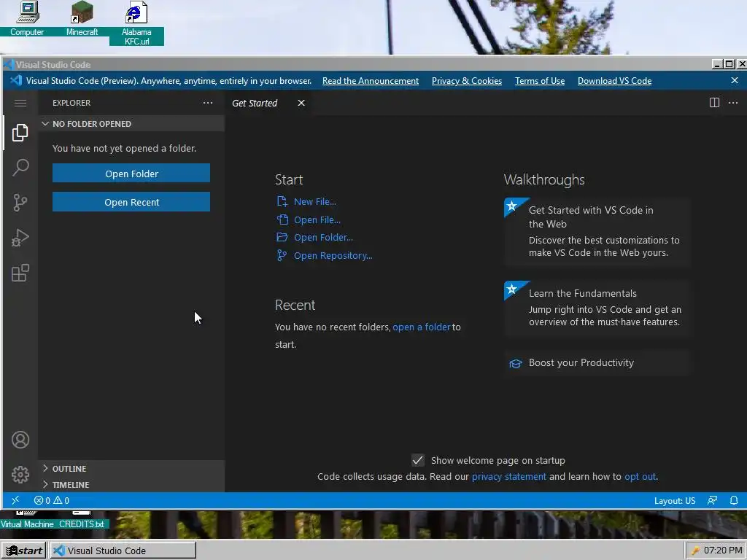This screenshot has height=560, width=747.
Task: Click the Boost your Productivity graduation cap icon
Action: coord(516,363)
